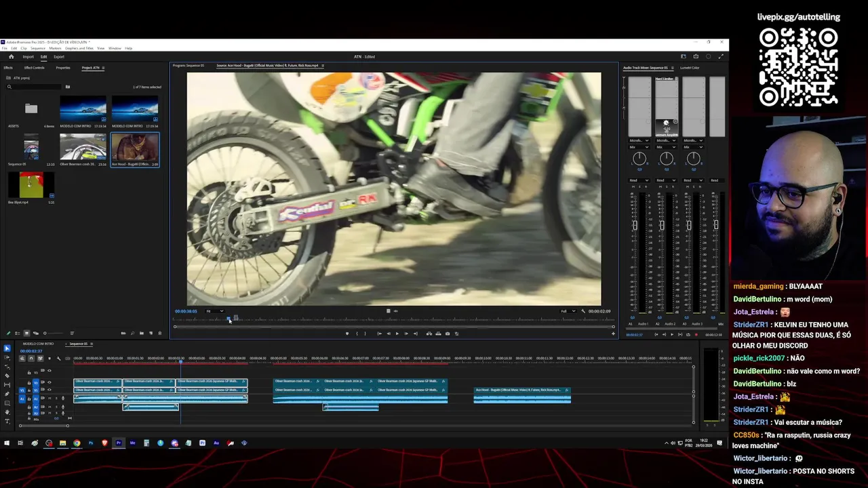Select the Pen tool
868x488 pixels.
(7, 394)
